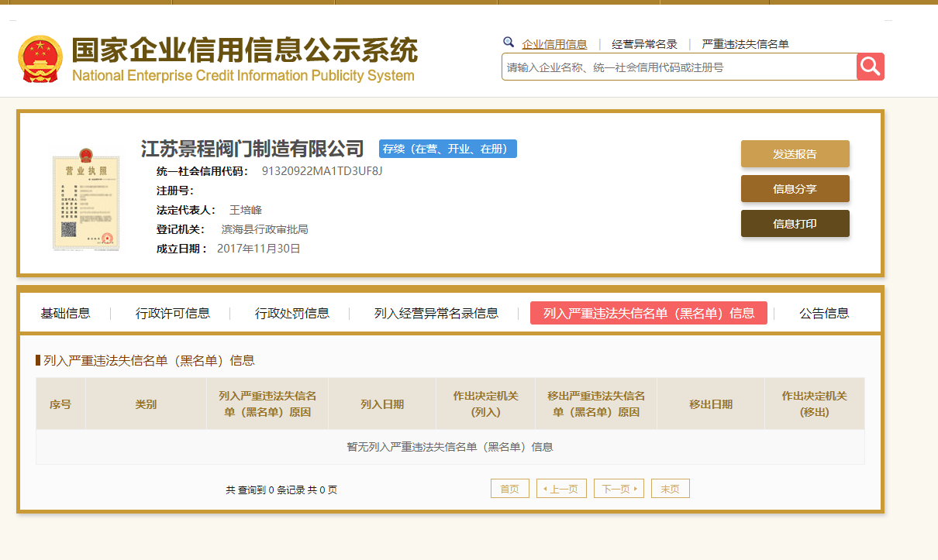Click the 类别 column header
This screenshot has height=560, width=938.
click(146, 404)
